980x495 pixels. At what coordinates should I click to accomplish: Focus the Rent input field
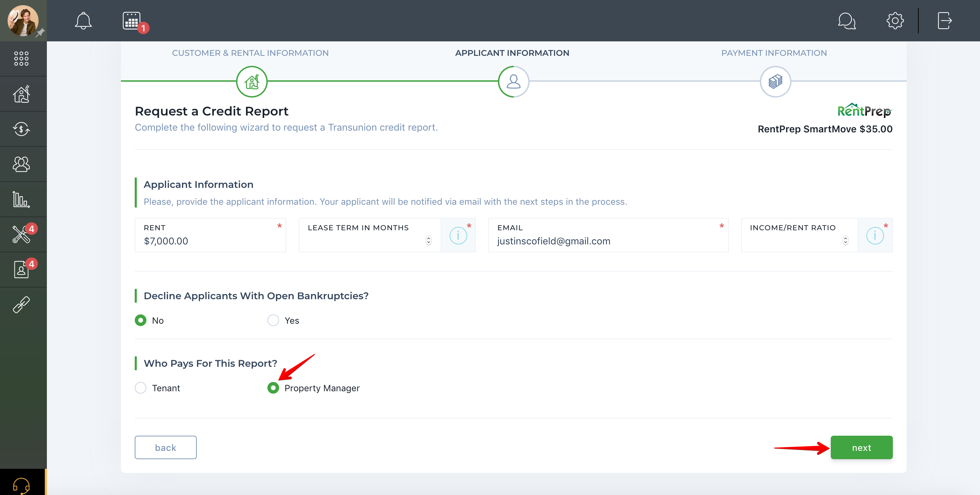click(x=210, y=235)
